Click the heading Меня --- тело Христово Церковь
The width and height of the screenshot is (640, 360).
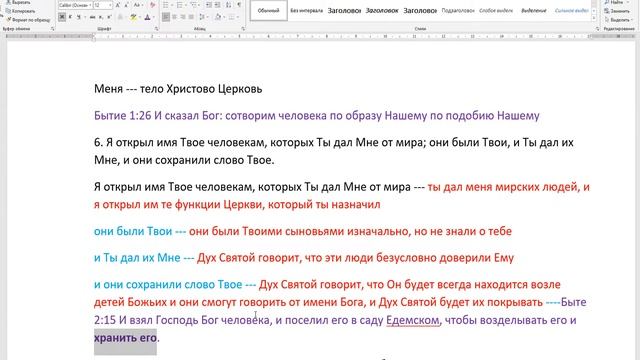click(178, 89)
